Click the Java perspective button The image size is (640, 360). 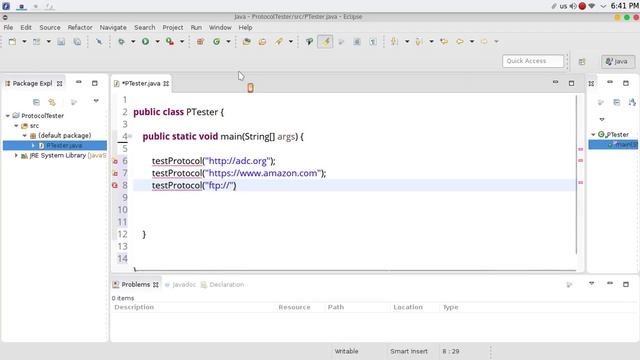point(618,62)
